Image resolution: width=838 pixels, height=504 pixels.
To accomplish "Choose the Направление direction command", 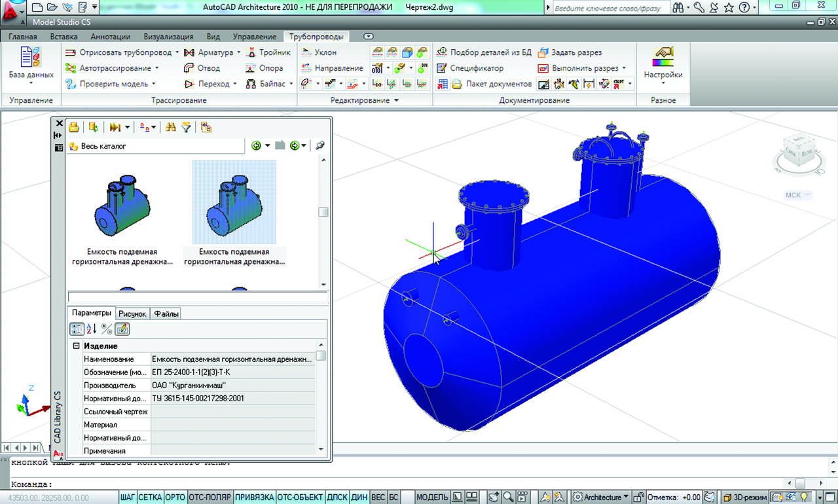I will [332, 68].
